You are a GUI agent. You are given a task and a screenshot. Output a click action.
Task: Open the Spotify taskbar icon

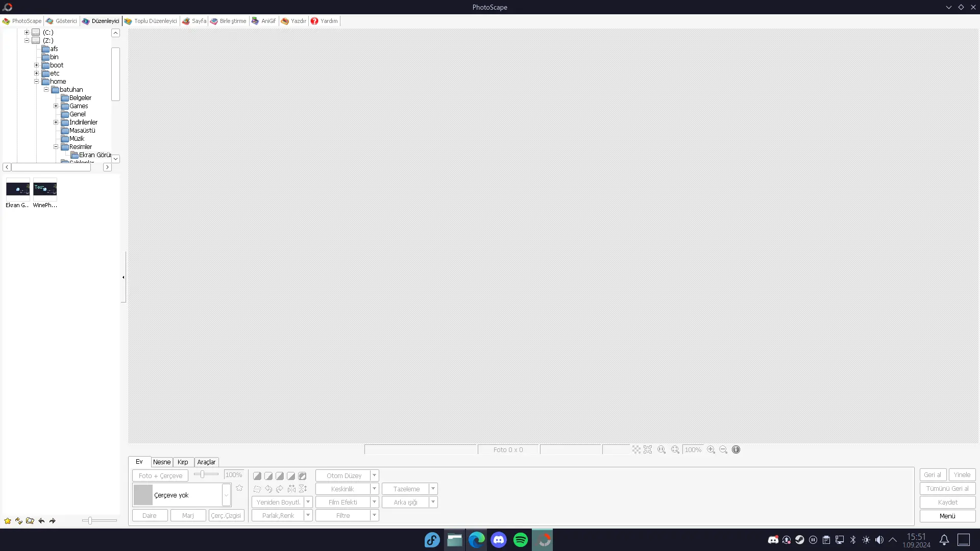[521, 540]
